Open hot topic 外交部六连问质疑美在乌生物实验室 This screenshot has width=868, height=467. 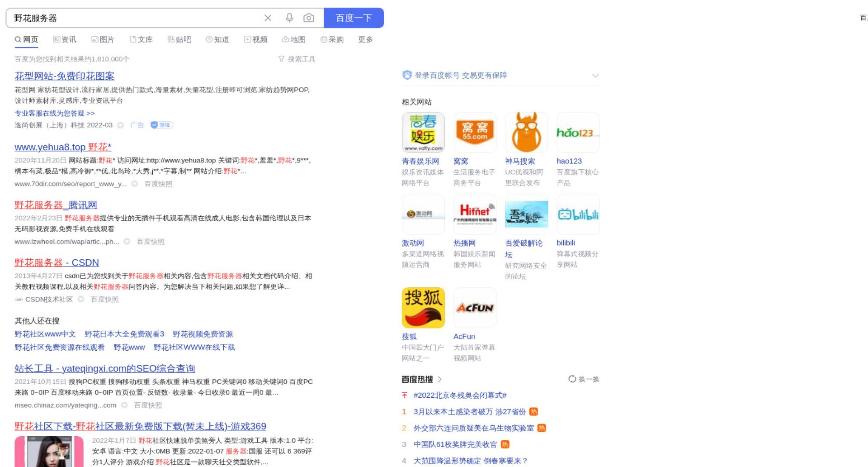474,428
